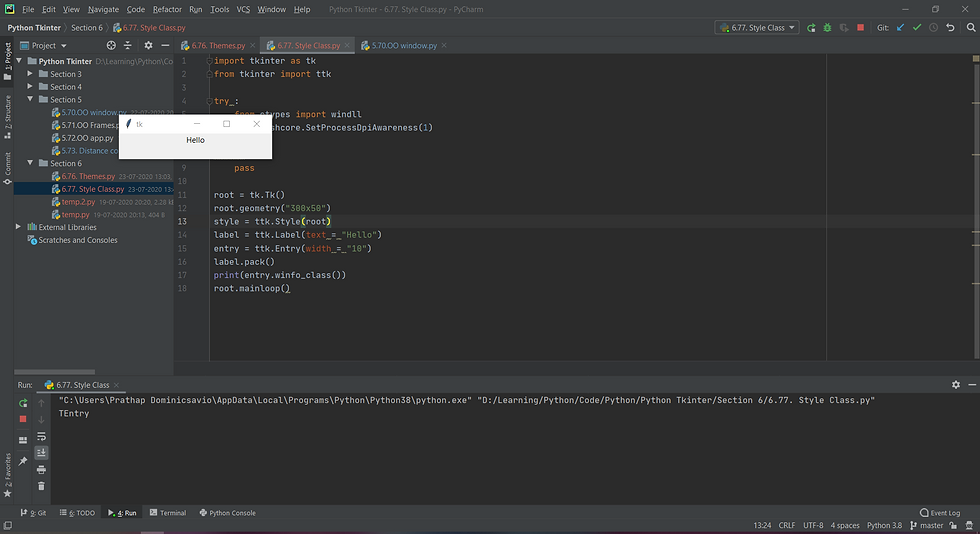This screenshot has height=534, width=980.
Task: Open the Project view dropdown
Action: coord(44,45)
